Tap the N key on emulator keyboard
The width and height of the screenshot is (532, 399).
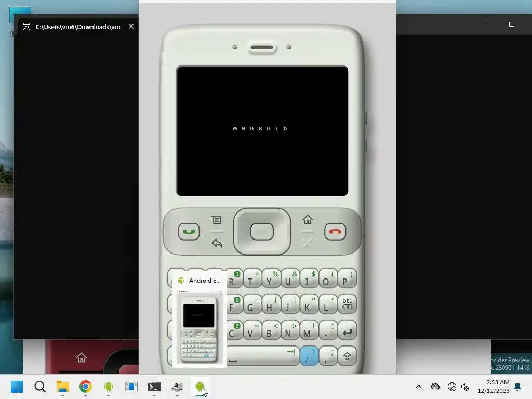point(290,330)
